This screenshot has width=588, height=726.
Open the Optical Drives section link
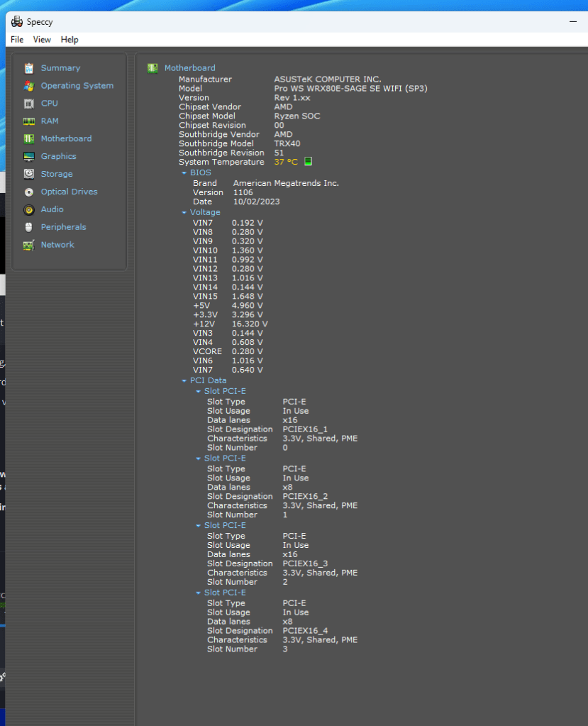click(x=69, y=192)
